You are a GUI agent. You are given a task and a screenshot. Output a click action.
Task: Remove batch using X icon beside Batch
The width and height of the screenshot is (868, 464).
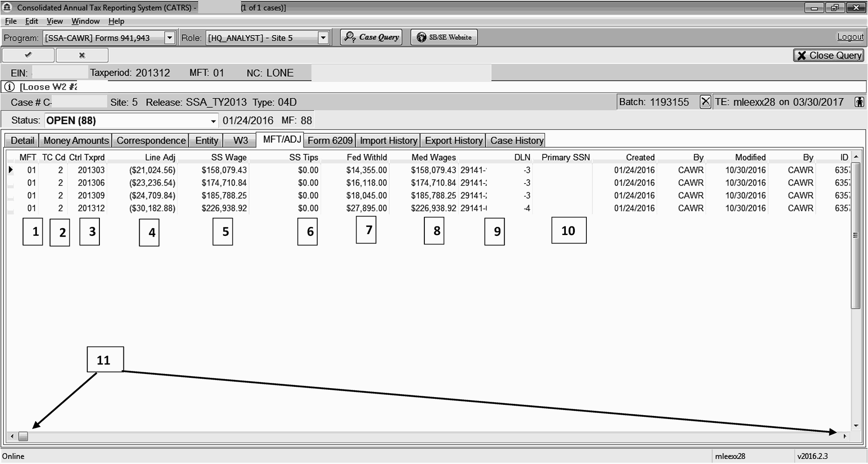(705, 102)
